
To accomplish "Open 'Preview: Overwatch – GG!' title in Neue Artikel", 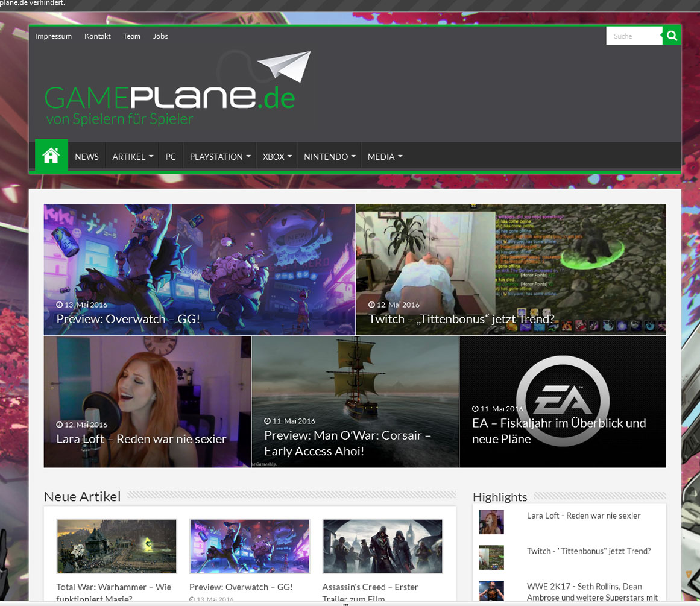I will (241, 587).
